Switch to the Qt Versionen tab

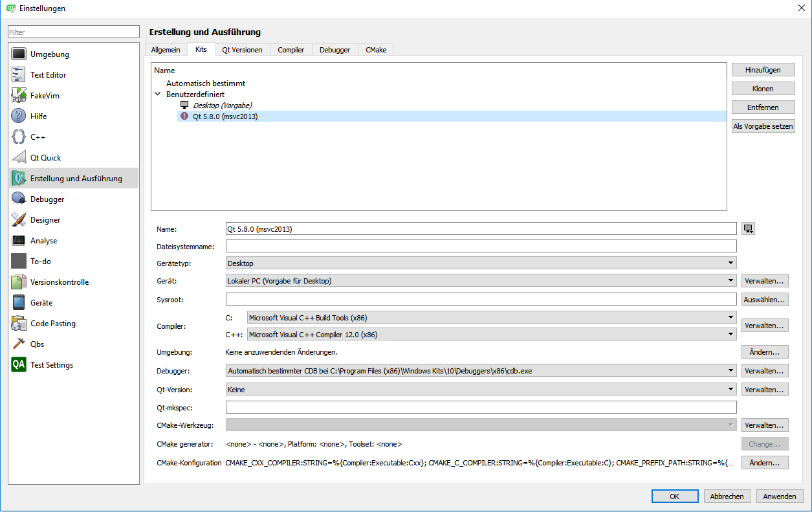242,50
